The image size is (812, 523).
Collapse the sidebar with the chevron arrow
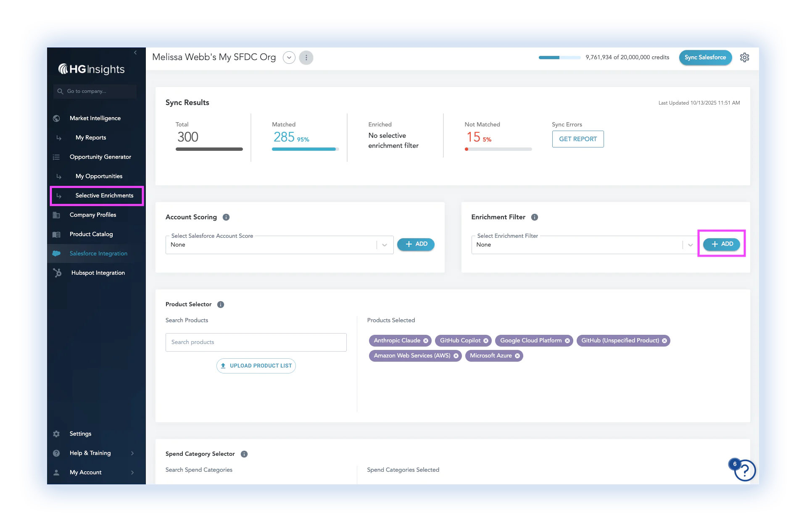[x=135, y=53]
